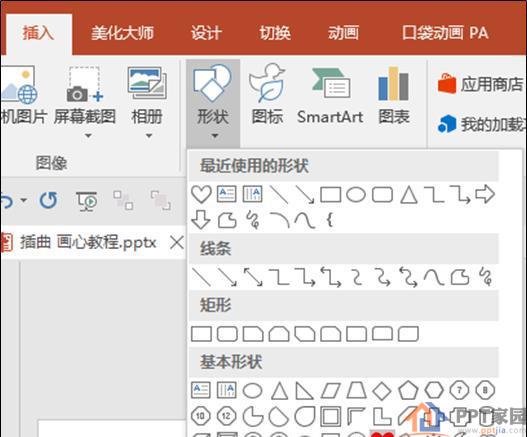Insert a chart with 图表

[x=394, y=96]
